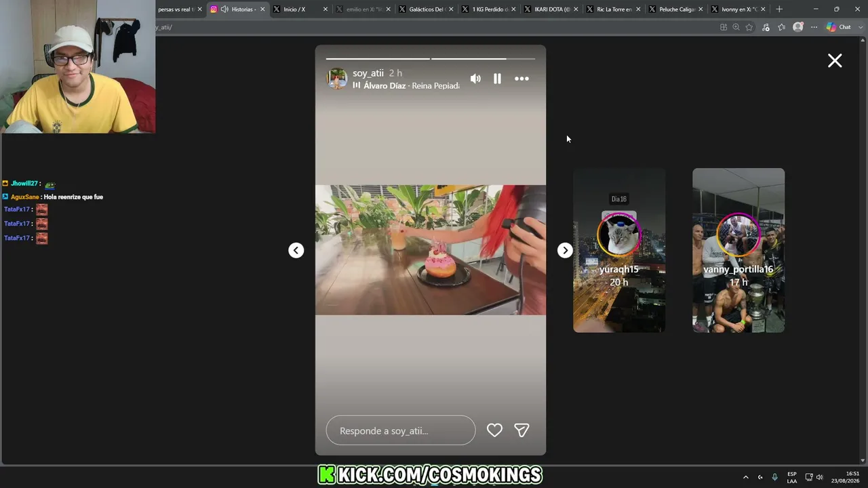Switch to the 'emilio en X' tab
This screenshot has width=868, height=488.
click(x=365, y=9)
